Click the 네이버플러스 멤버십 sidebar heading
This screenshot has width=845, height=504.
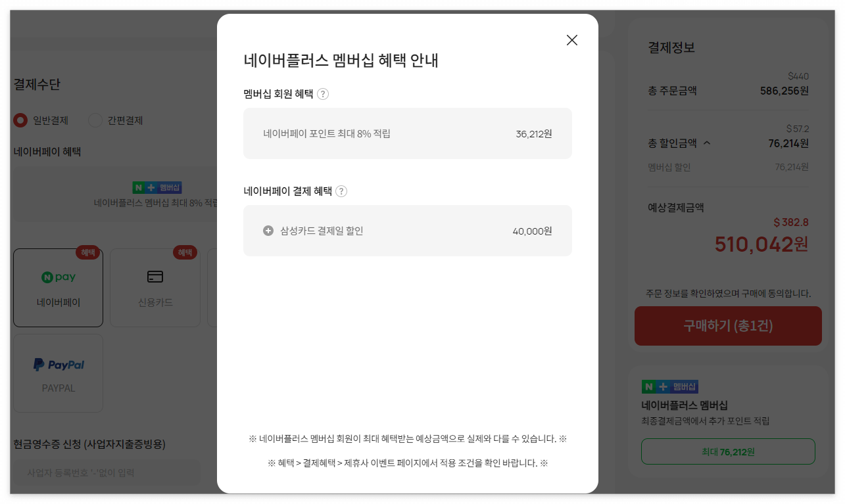pos(685,405)
